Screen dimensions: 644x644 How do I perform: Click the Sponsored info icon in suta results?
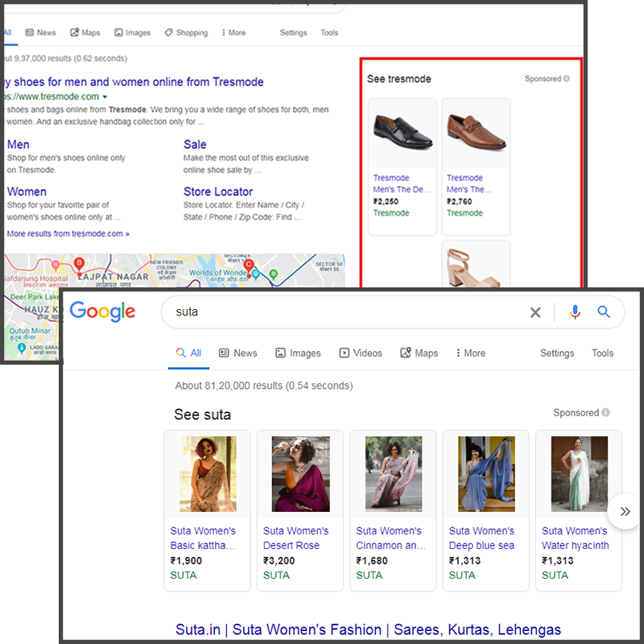[605, 412]
